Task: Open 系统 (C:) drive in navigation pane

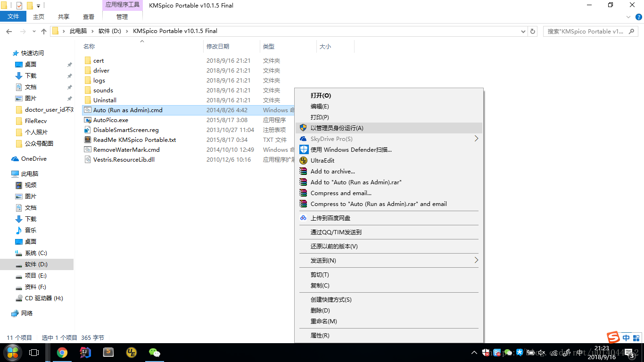Action: click(x=36, y=253)
